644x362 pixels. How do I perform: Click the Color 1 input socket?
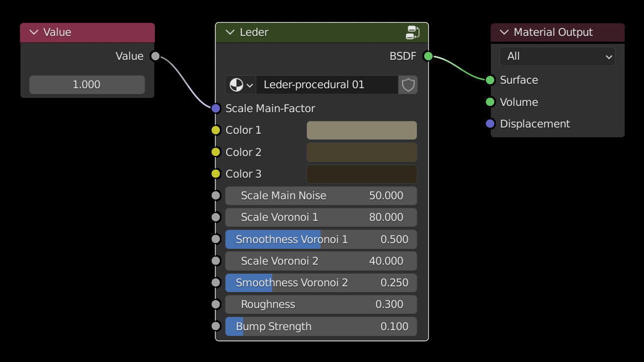pos(216,130)
